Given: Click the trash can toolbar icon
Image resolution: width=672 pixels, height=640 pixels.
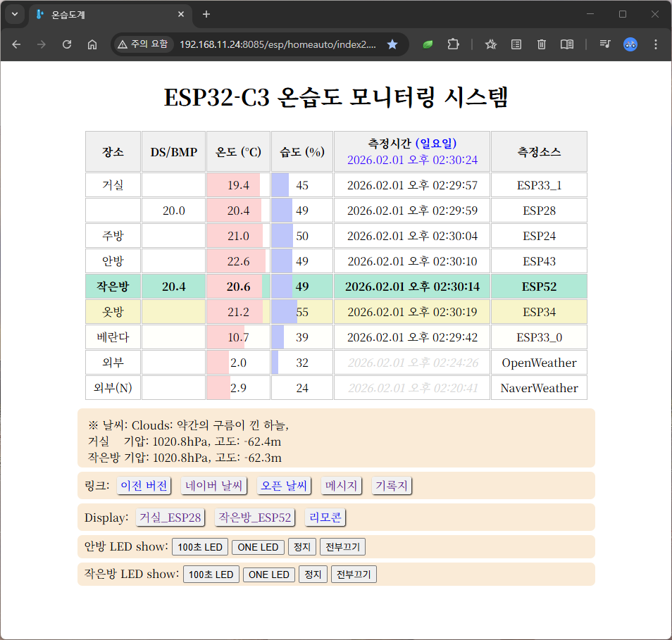Looking at the screenshot, I should point(542,44).
